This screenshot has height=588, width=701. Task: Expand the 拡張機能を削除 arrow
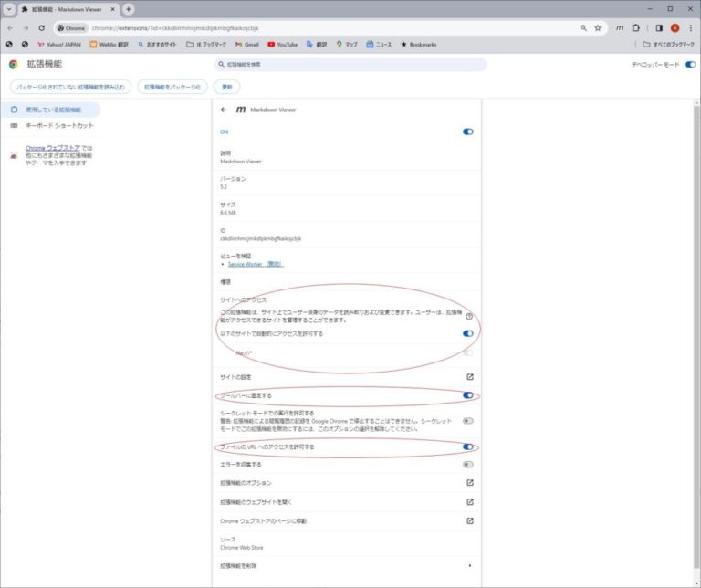pyautogui.click(x=470, y=566)
